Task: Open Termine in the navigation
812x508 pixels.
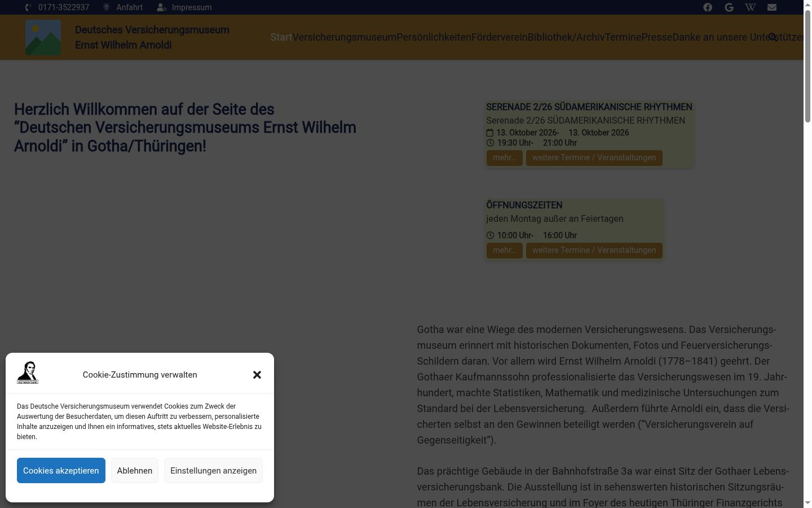Action: [623, 37]
